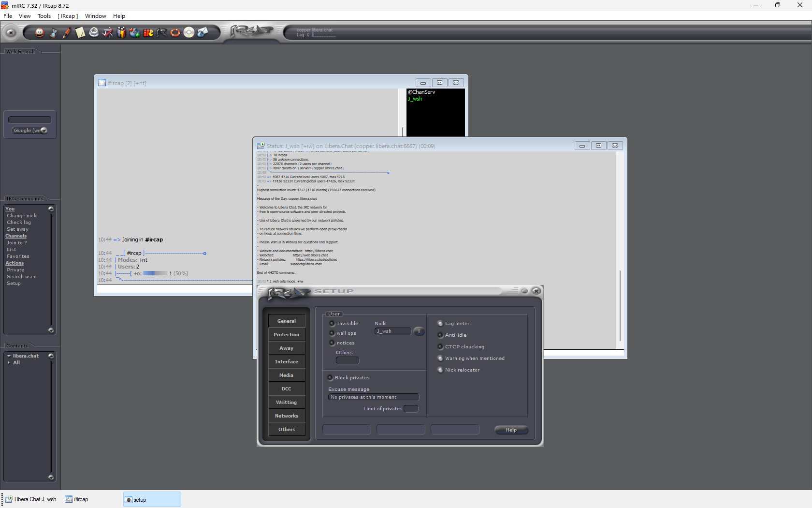
Task: Enable the Invisible user mode option
Action: click(x=332, y=324)
